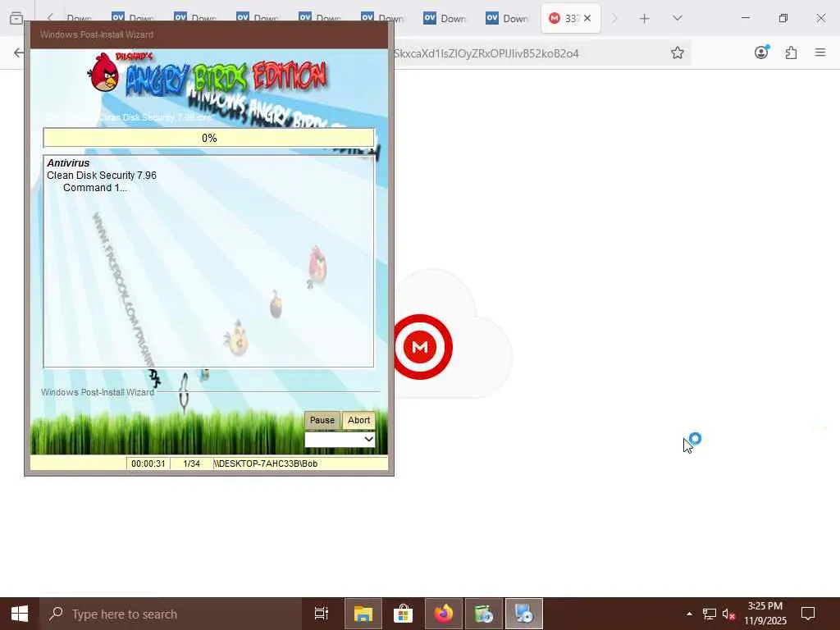Click the 1/34 step counter
This screenshot has width=840, height=630.
(191, 463)
